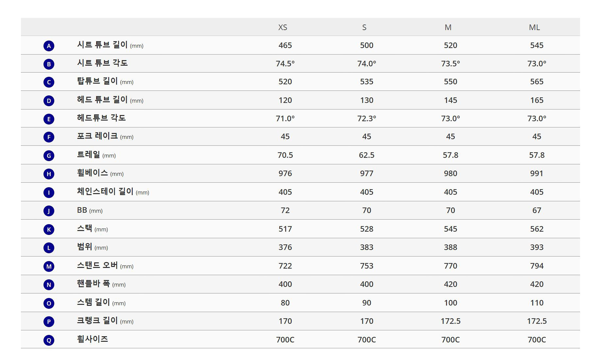The height and width of the screenshot is (364, 599).
Task: Select the ML size column header
Action: pyautogui.click(x=534, y=27)
